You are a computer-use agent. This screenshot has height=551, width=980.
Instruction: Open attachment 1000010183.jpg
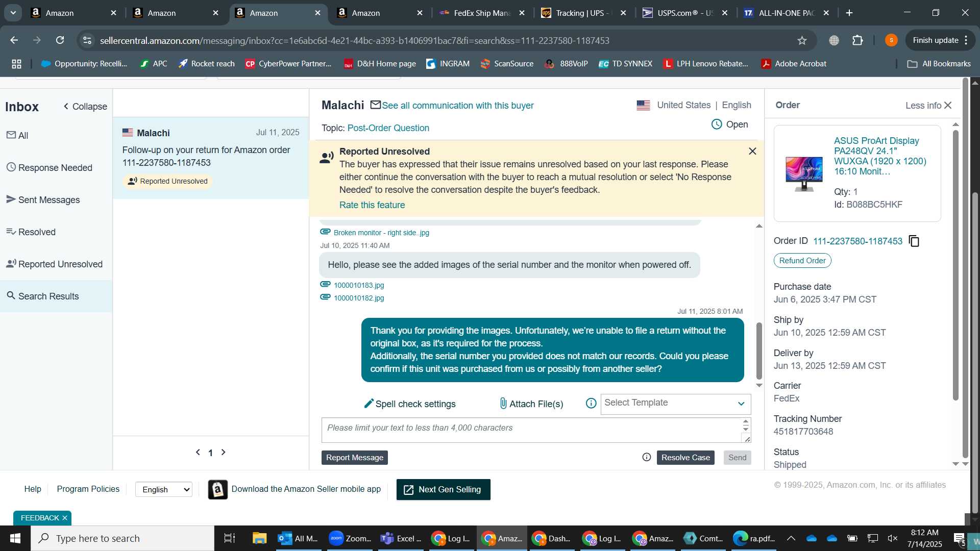(359, 285)
